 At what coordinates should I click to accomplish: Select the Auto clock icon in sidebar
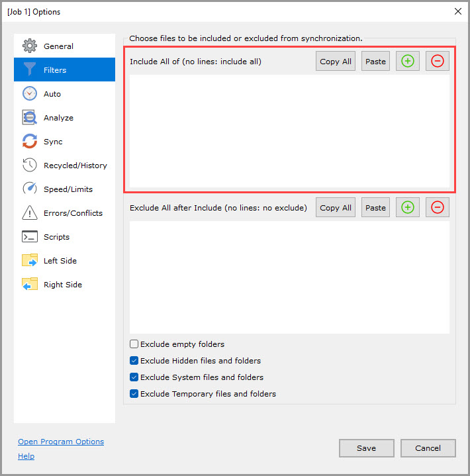[30, 94]
